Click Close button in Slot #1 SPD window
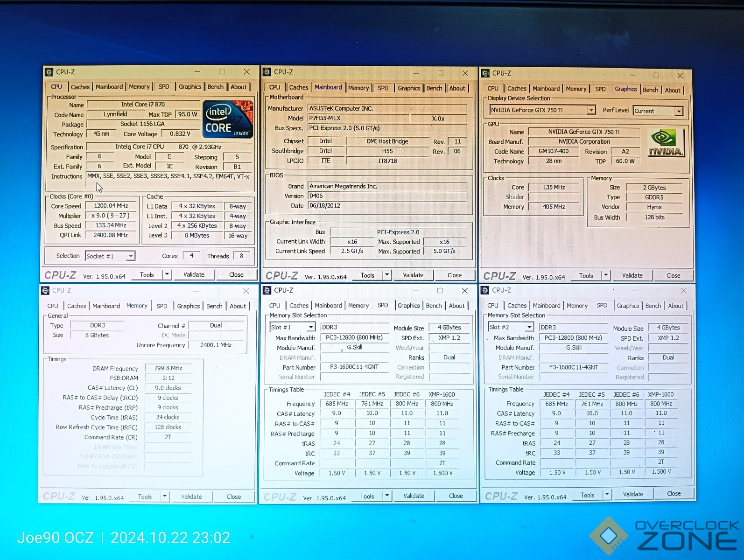 coord(456,496)
